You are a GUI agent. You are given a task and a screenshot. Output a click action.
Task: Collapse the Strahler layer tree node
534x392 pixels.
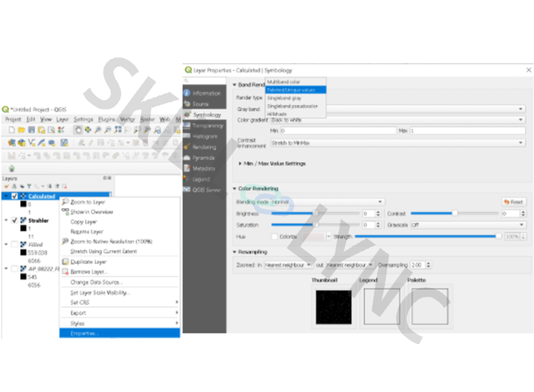[6, 220]
